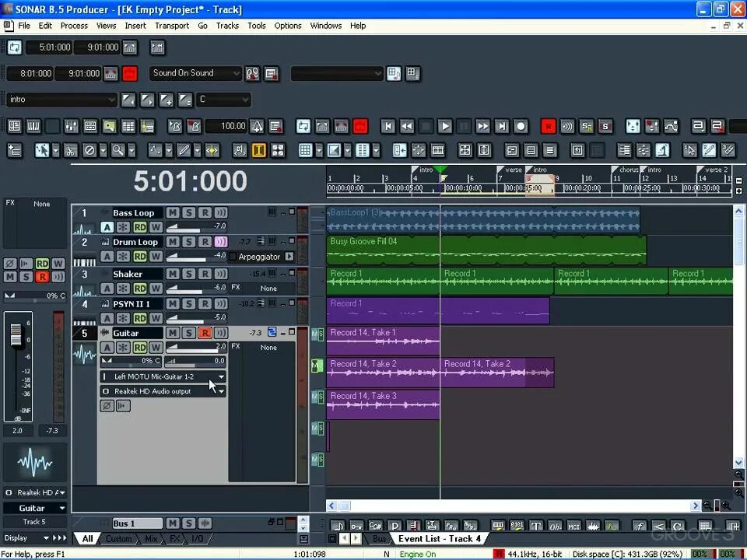The width and height of the screenshot is (747, 560).
Task: Select the Busy Groove Fill 04 clip
Action: [486, 250]
